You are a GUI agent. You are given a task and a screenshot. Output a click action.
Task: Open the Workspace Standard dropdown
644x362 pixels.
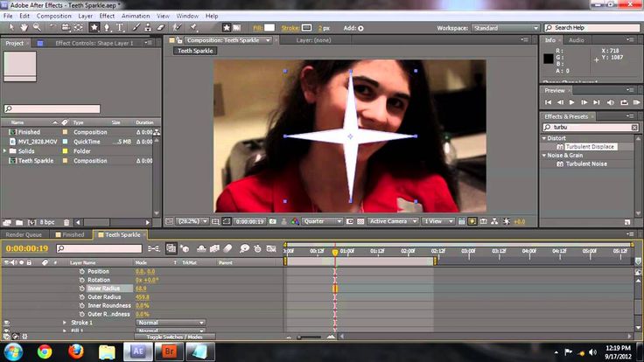[505, 28]
